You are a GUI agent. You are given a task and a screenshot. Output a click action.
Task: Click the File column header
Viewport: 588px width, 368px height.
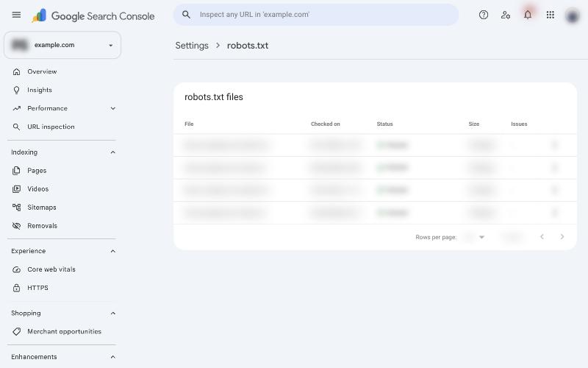pos(189,124)
